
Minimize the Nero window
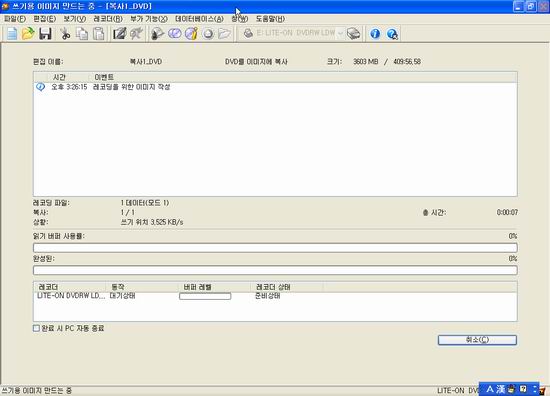pyautogui.click(x=518, y=6)
